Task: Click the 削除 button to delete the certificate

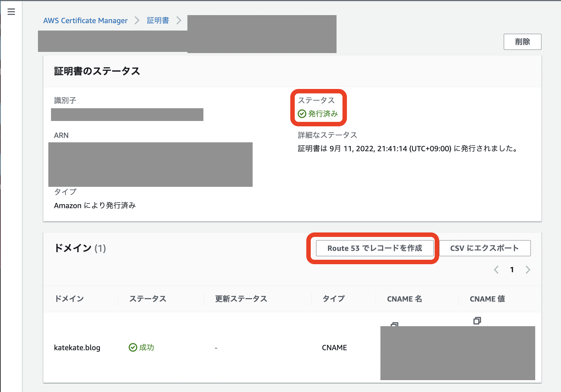Action: click(522, 42)
